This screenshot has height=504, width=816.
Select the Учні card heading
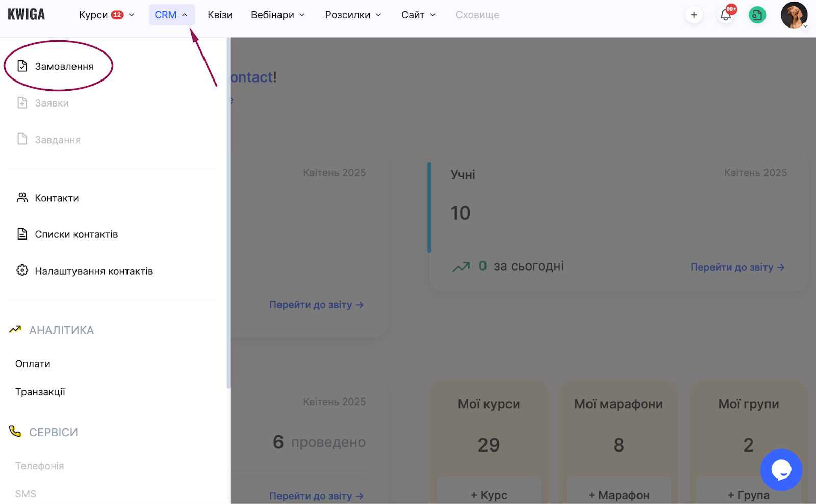click(463, 174)
